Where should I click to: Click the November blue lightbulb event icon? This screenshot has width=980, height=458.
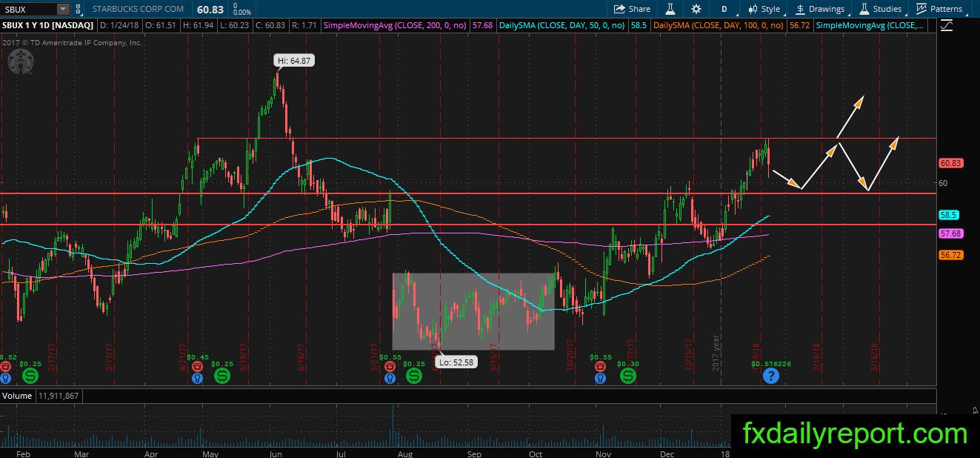click(599, 379)
